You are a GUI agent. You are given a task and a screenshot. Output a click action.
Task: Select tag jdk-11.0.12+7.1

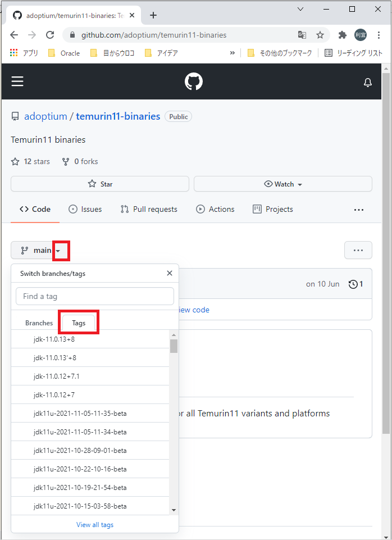(90, 376)
